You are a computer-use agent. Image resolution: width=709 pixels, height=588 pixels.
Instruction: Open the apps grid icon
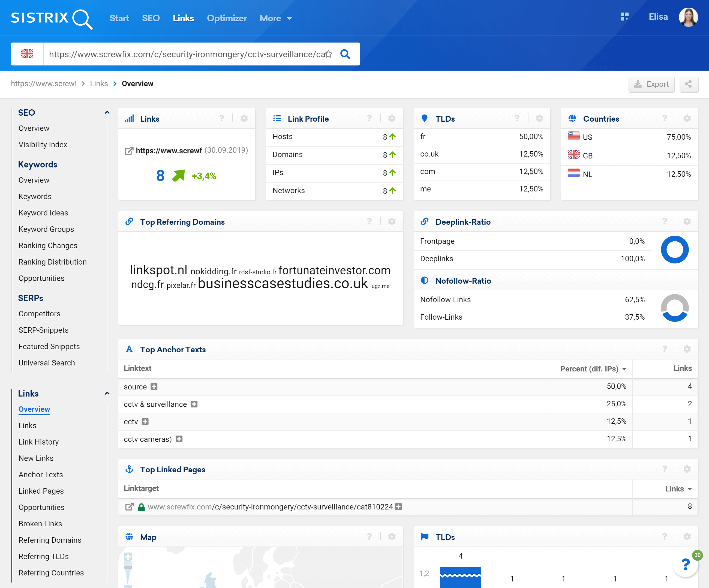624,17
